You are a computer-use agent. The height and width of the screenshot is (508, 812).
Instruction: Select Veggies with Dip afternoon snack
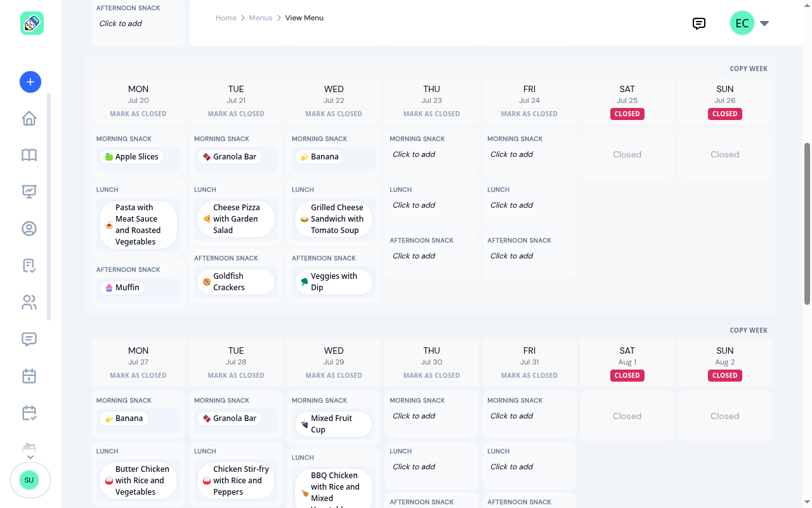(x=334, y=282)
